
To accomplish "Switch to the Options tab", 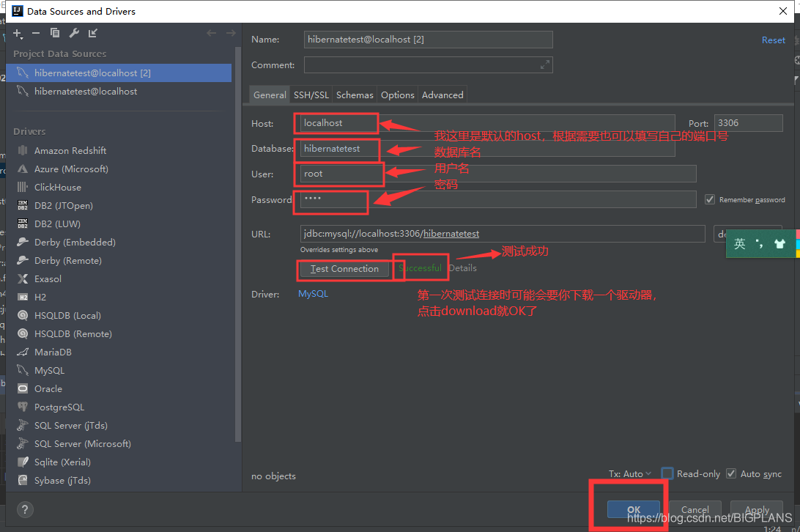I will click(398, 95).
